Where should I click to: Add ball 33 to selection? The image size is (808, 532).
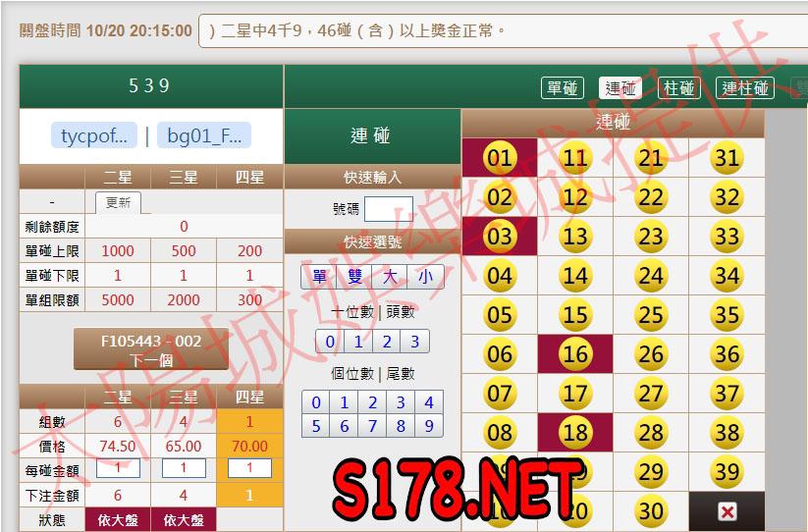(x=727, y=237)
